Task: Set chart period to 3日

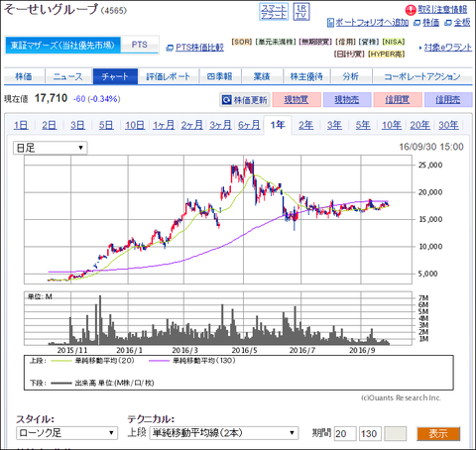Action: tap(77, 125)
